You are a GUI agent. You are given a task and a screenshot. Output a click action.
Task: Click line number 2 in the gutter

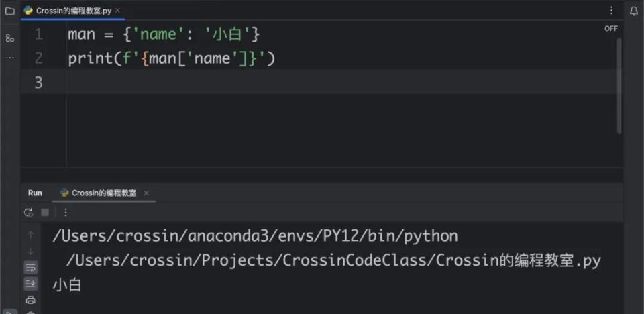(38, 58)
